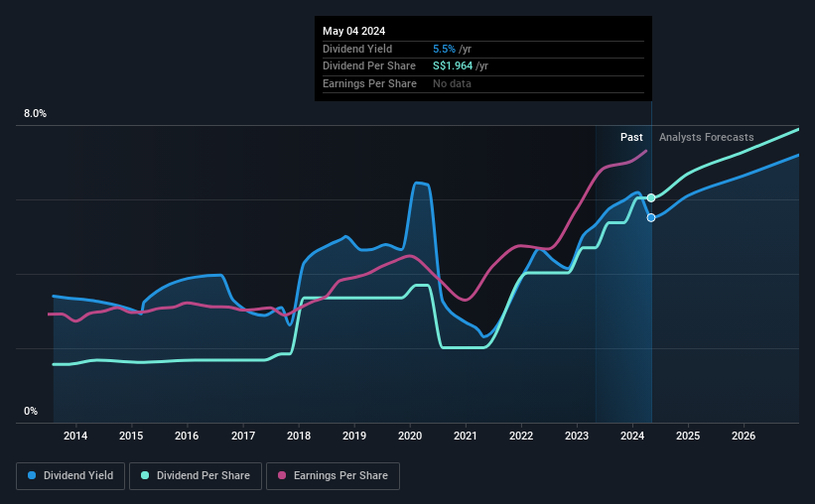Click the 2018 label on the time axis
The width and height of the screenshot is (815, 504).
(299, 436)
